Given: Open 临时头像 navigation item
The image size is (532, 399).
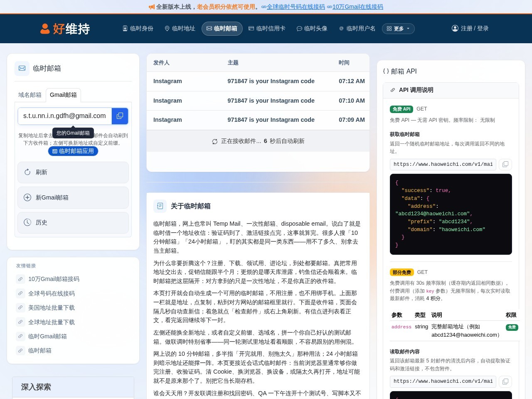Looking at the screenshot, I should [312, 29].
